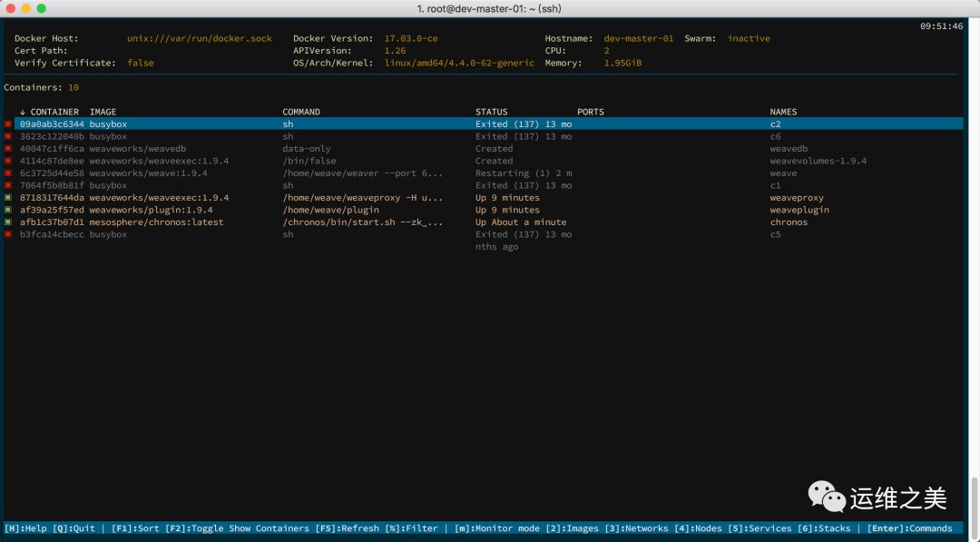Open the [5]:Services view

point(759,528)
